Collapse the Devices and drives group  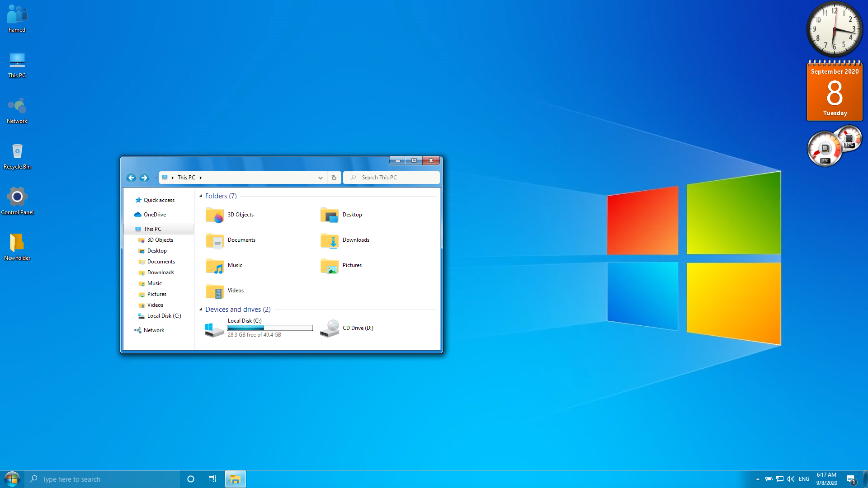[x=201, y=310]
